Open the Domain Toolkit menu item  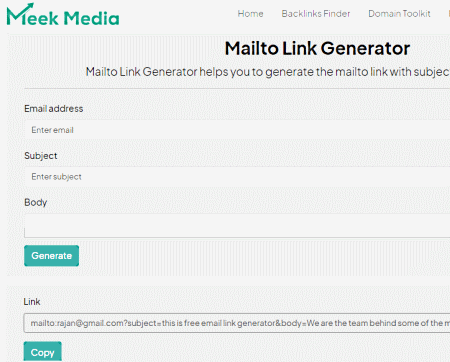coord(399,14)
